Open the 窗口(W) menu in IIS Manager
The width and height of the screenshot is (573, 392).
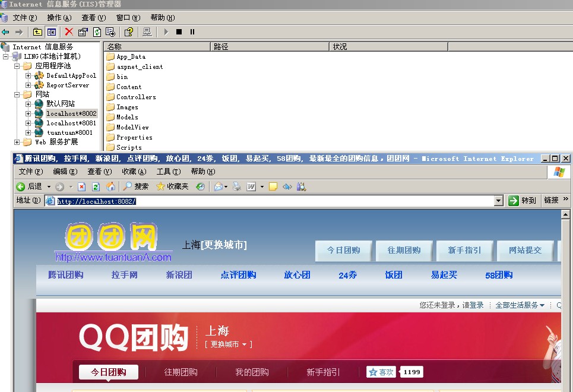[x=128, y=18]
